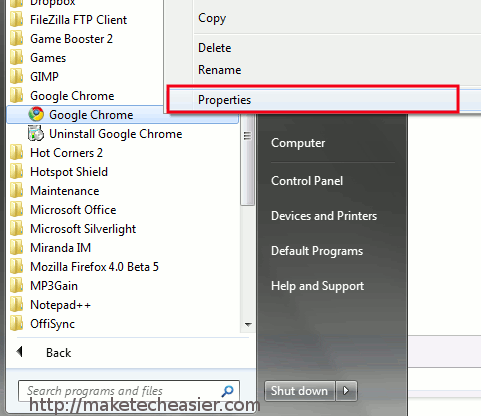Screen dimensions: 481x416
Task: Open the Miranda IM folder label
Action: [60, 248]
